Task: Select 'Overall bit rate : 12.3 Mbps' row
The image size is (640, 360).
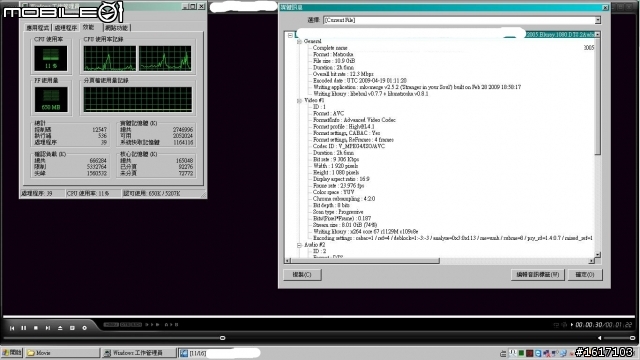Action: point(343,74)
